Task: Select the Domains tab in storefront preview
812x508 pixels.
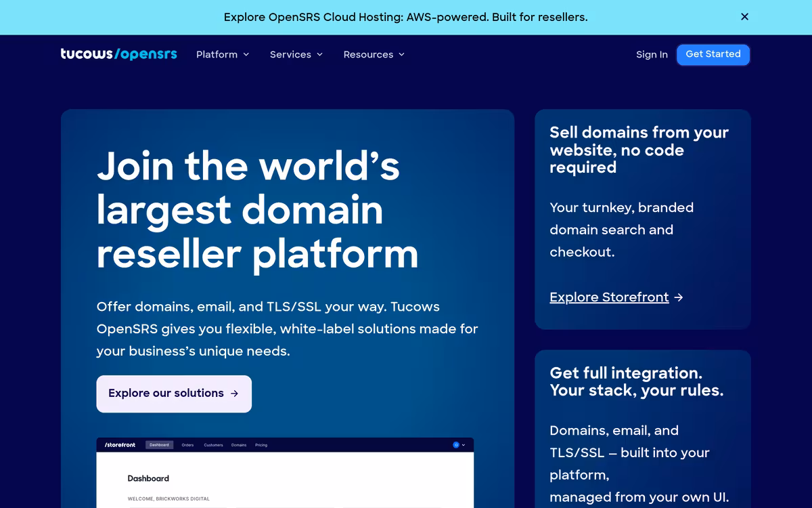Action: click(x=239, y=445)
